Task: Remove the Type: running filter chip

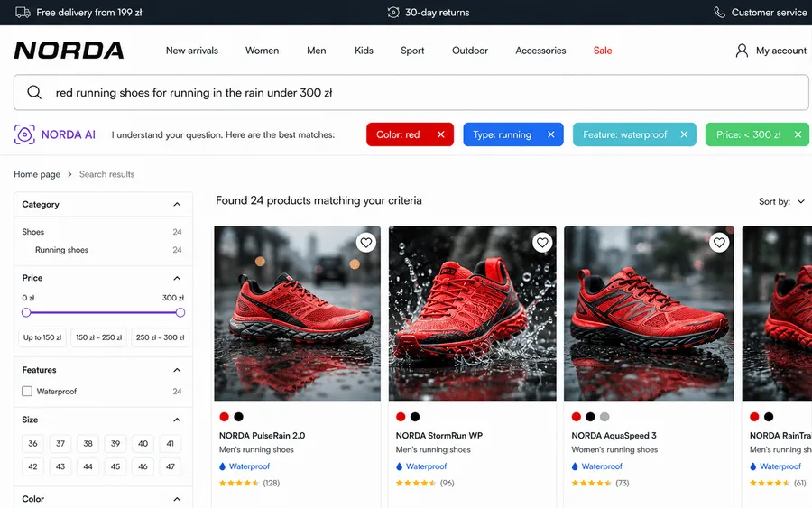Action: [x=551, y=134]
